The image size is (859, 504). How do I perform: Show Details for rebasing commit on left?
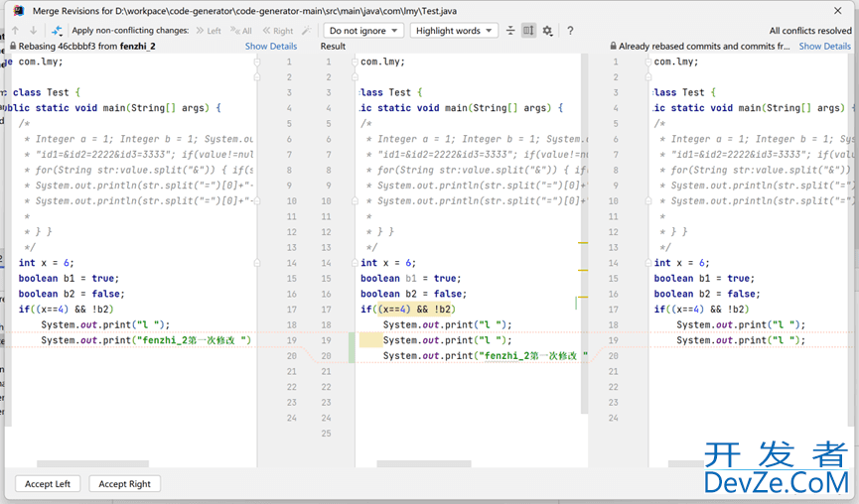click(271, 47)
